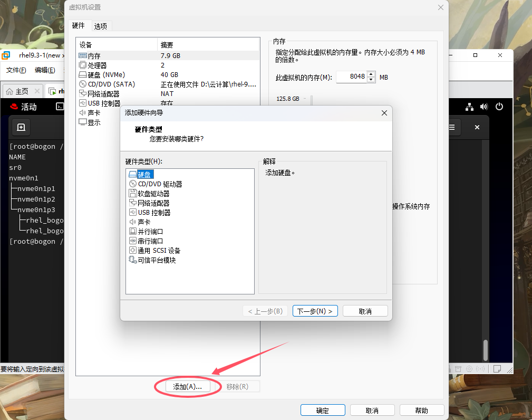Increase memory with the up stepper arrow
Image resolution: width=532 pixels, height=420 pixels.
372,74
